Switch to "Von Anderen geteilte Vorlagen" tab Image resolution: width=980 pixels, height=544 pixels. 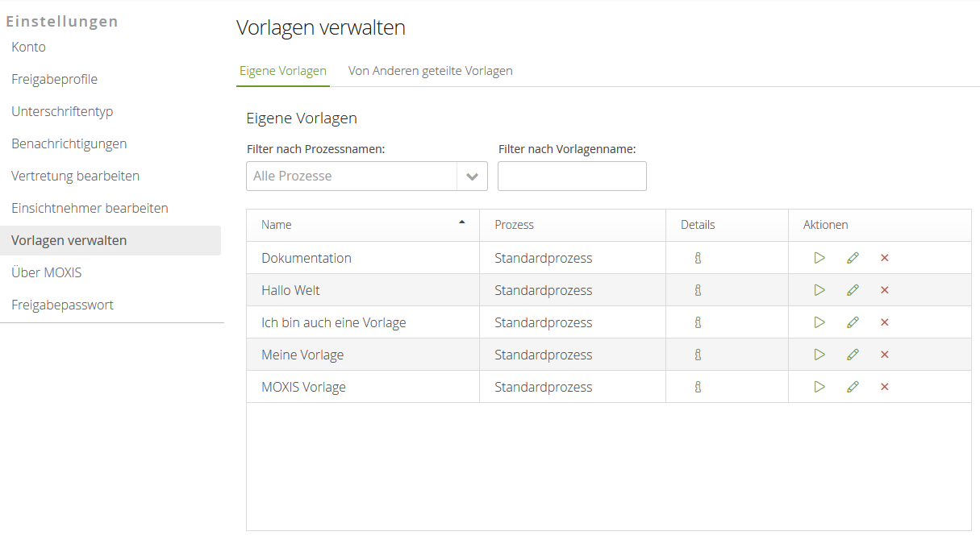pyautogui.click(x=430, y=70)
